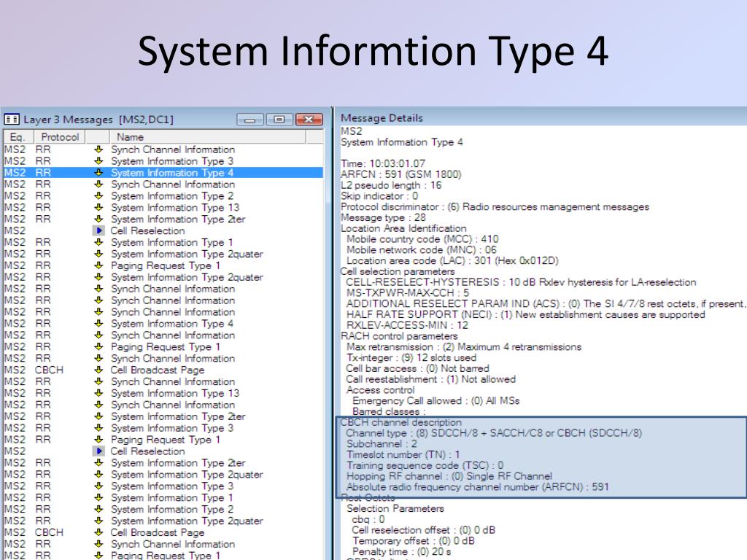Select System Information Type 3 row above highlighted row
The width and height of the screenshot is (747, 560).
click(163, 161)
